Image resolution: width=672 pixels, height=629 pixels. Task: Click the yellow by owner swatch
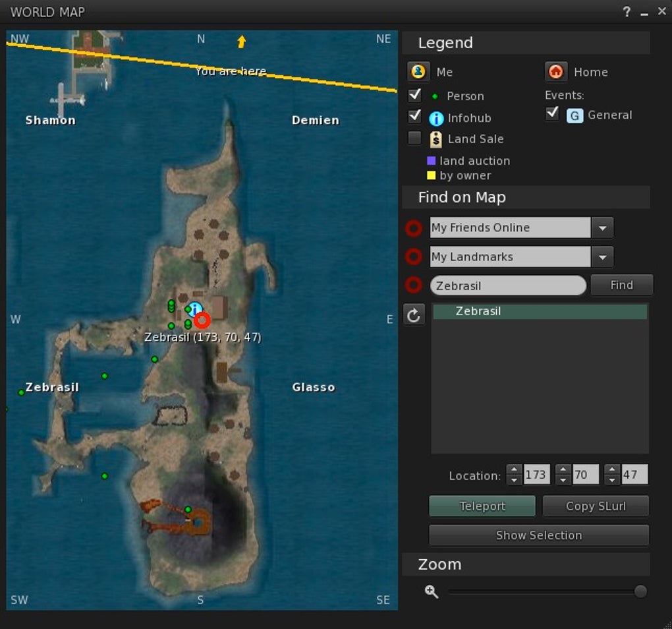click(x=431, y=175)
